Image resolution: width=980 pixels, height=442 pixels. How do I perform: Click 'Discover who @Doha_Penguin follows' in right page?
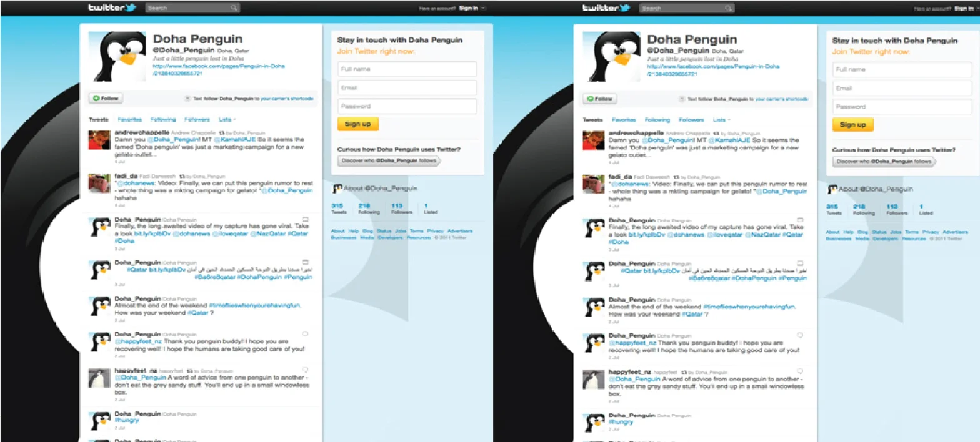pyautogui.click(x=884, y=162)
